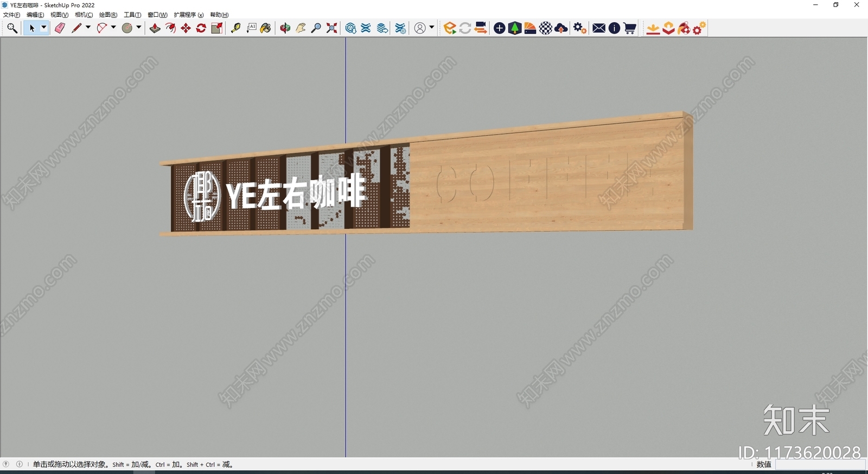Open the dark gears settings icon
This screenshot has height=474, width=868.
[580, 28]
